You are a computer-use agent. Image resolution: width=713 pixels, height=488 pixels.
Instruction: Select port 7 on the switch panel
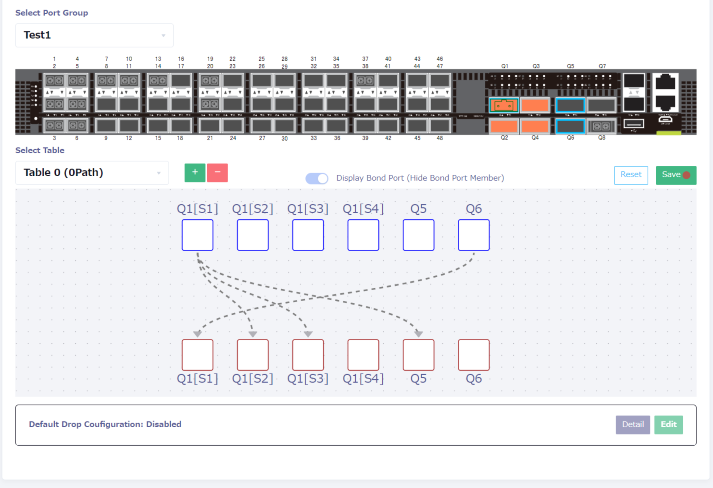coord(106,81)
